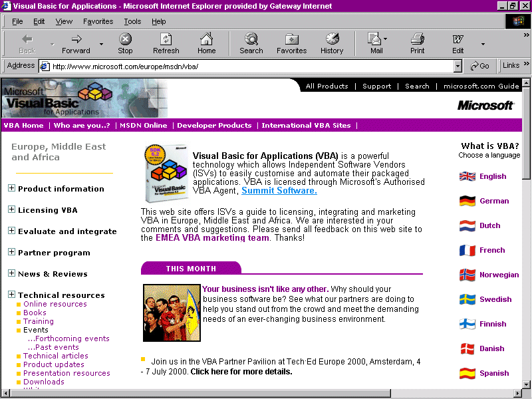Click the vertical scrollbar down arrow
532x399 pixels.
[526, 384]
